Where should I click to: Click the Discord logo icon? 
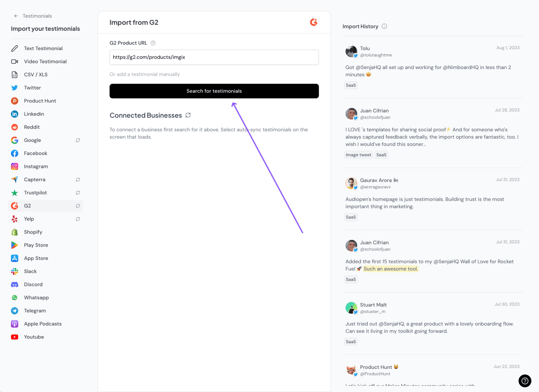(15, 284)
